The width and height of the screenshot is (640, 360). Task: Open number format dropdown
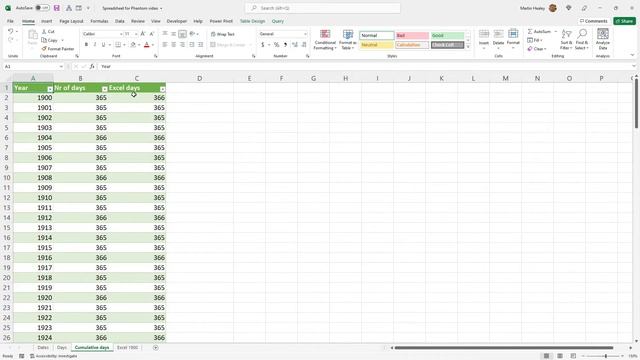tap(305, 34)
